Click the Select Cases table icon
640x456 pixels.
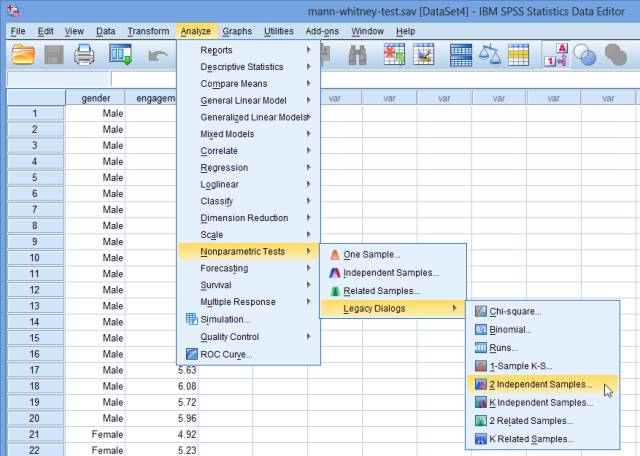pyautogui.click(x=518, y=55)
